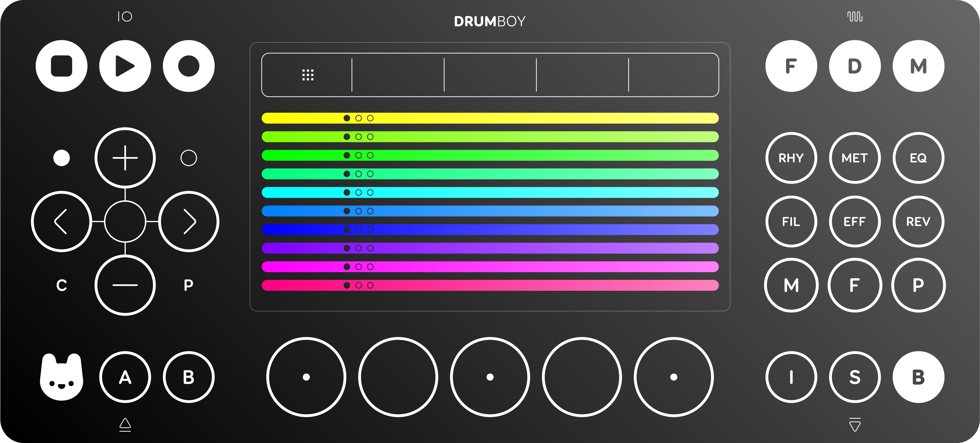The width and height of the screenshot is (980, 443).
Task: Click the waveform icon at top right
Action: 855,16
